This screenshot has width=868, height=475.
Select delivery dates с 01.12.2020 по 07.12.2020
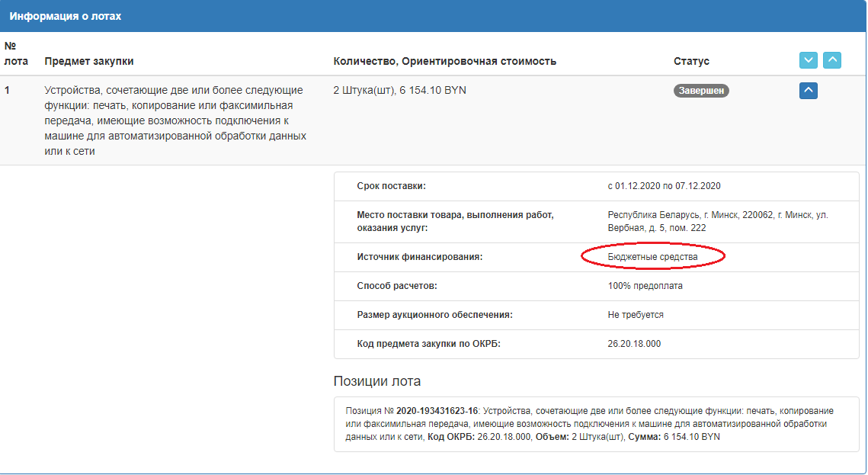(665, 186)
